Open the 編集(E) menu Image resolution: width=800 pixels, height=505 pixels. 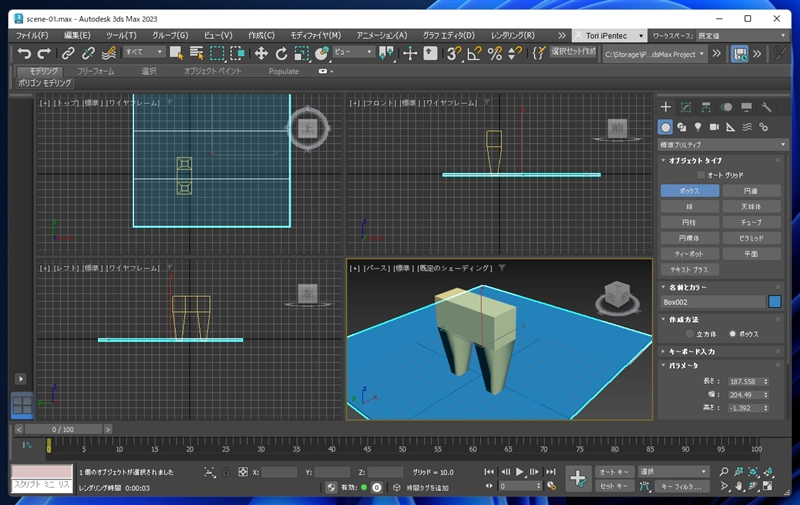tap(77, 35)
